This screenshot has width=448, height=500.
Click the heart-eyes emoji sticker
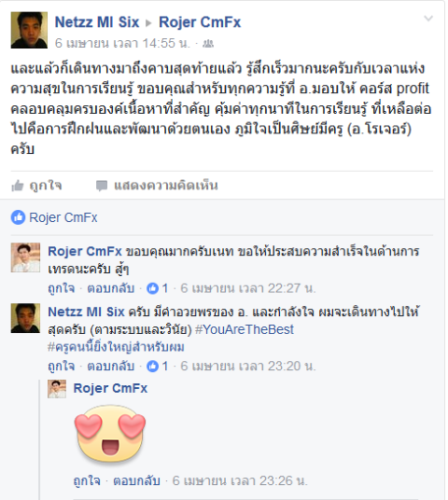pos(110,434)
